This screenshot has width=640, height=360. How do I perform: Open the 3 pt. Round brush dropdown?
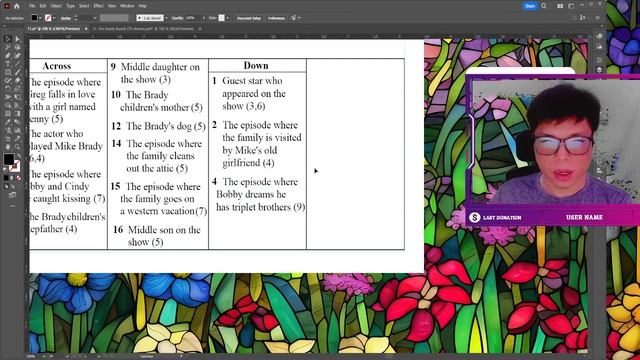pos(167,18)
